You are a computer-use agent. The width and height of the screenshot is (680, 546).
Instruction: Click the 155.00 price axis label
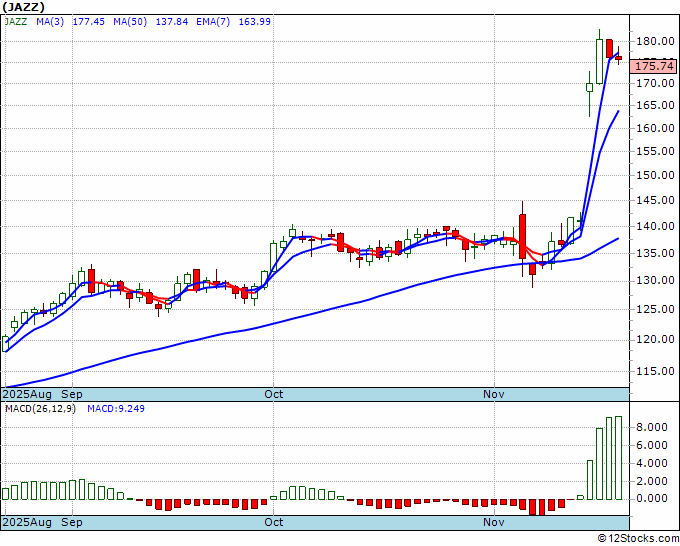point(655,151)
